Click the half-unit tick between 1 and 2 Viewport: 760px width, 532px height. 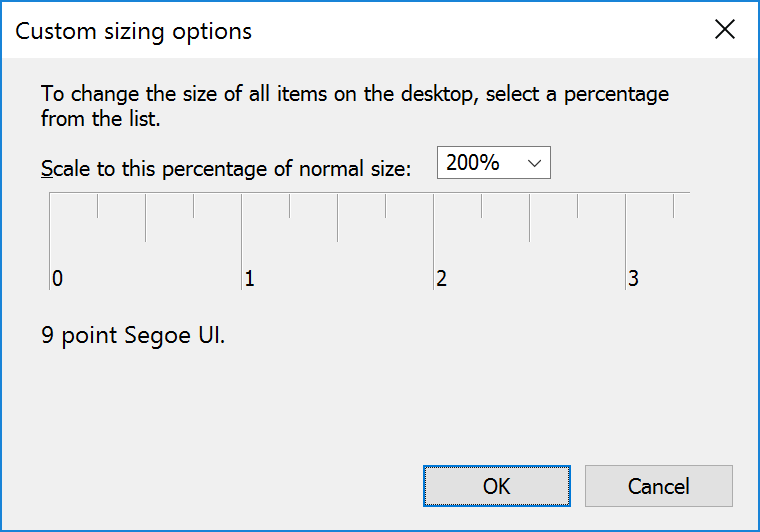point(337,217)
